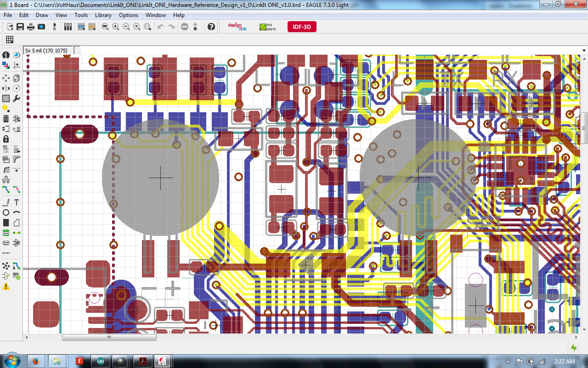Open the DesignLink button
This screenshot has height=368, width=588.
pyautogui.click(x=237, y=27)
